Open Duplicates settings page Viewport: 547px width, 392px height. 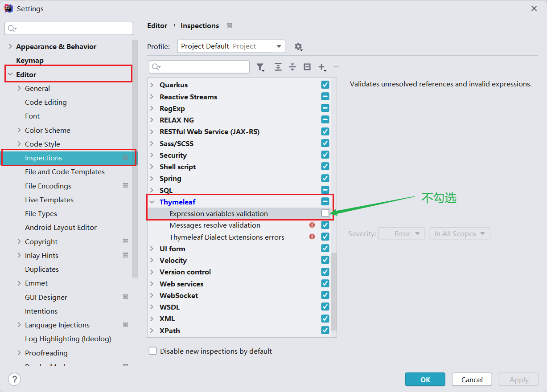(x=42, y=269)
